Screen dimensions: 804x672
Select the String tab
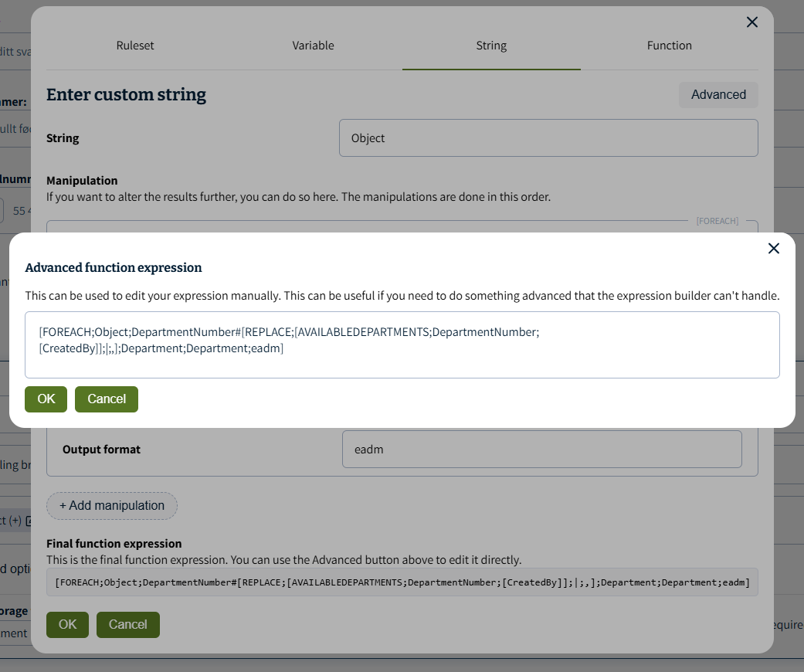(x=491, y=46)
